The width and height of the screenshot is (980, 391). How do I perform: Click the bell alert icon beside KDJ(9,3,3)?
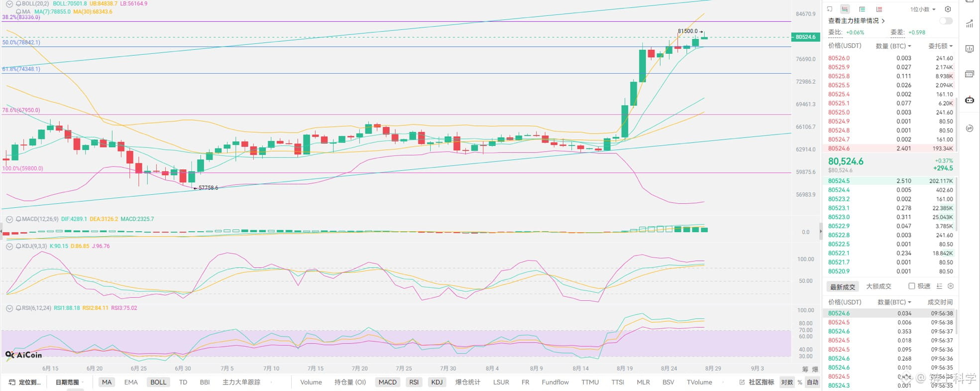click(x=19, y=246)
